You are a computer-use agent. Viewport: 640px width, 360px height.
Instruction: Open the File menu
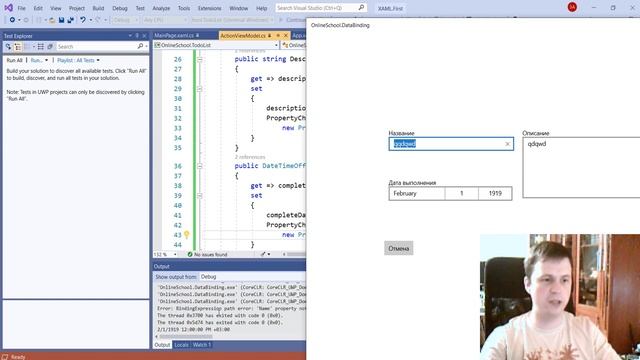[x=21, y=8]
